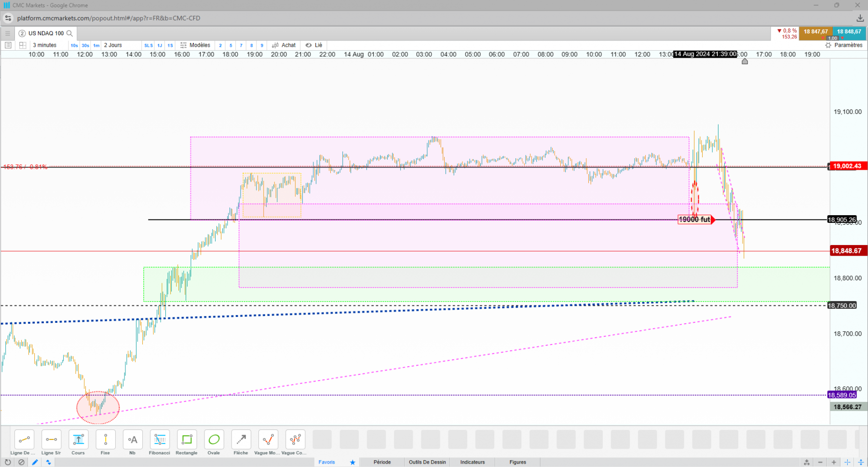
Task: Load chart template number 9
Action: (262, 45)
